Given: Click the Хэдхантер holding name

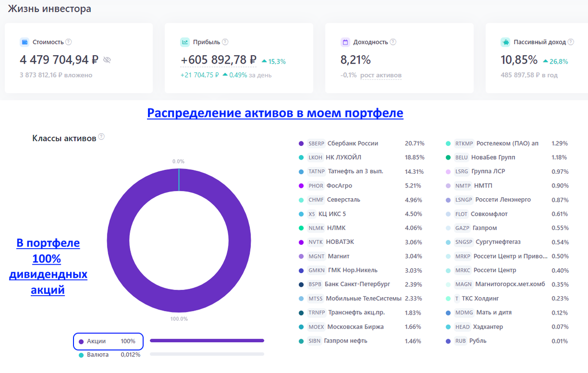Looking at the screenshot, I should point(488,327).
